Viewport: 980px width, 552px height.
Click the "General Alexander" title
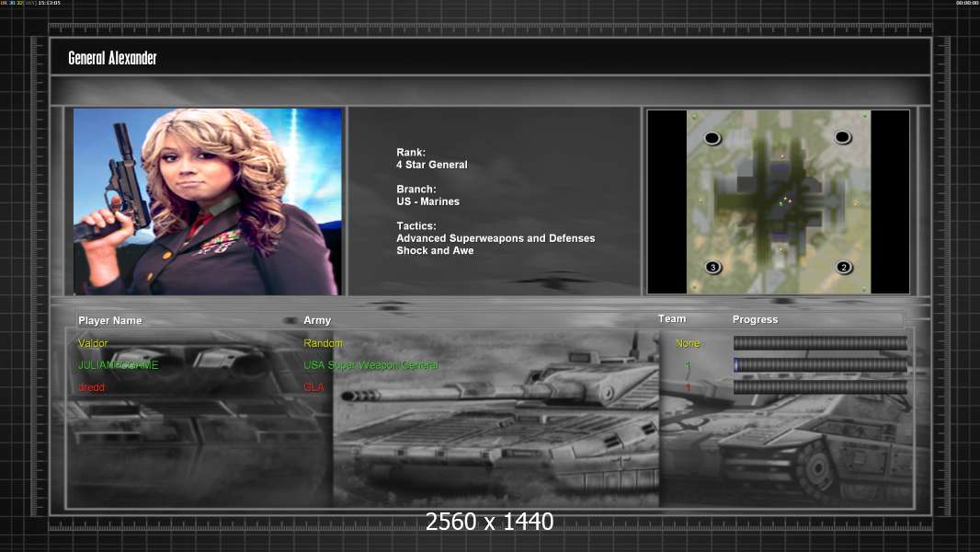112,58
